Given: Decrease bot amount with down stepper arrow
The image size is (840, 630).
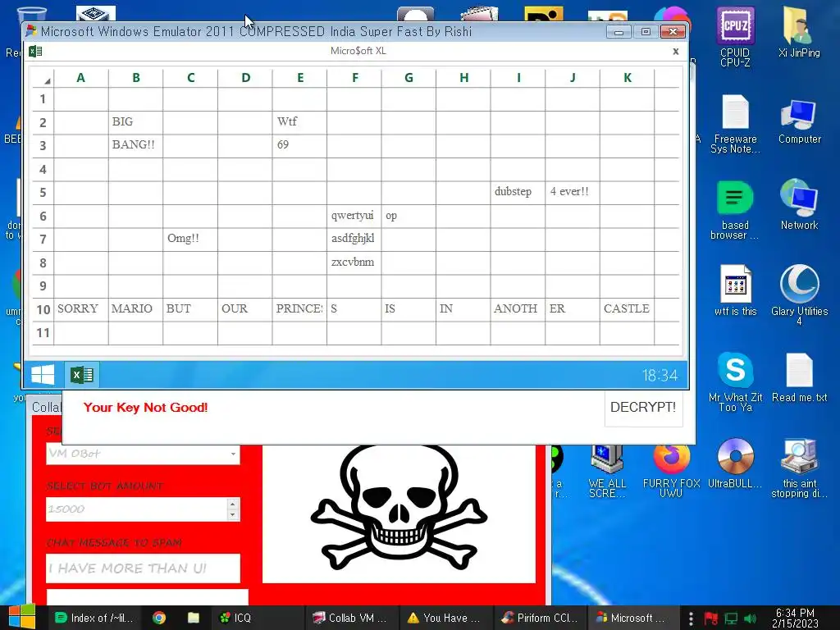Looking at the screenshot, I should tap(232, 515).
